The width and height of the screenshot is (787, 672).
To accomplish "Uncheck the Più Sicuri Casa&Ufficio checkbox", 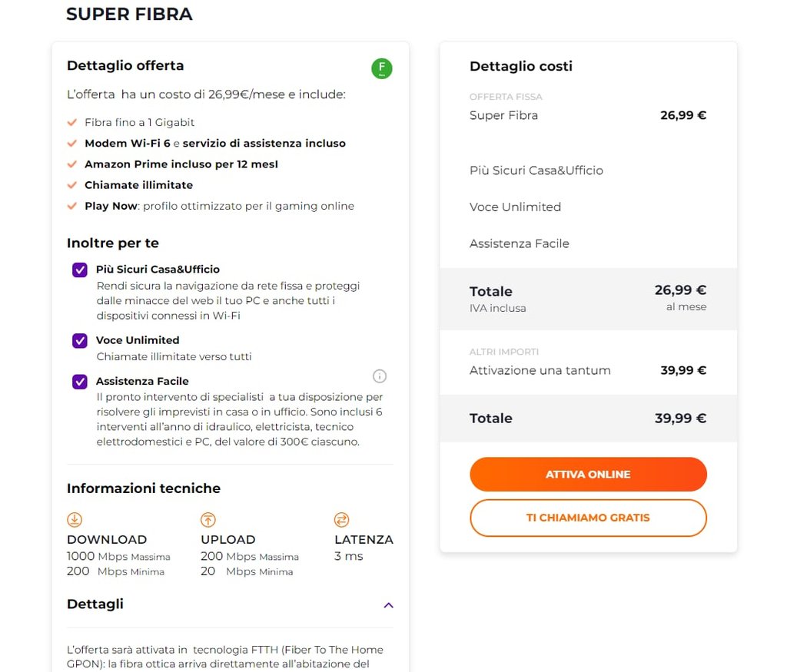I will pyautogui.click(x=80, y=270).
